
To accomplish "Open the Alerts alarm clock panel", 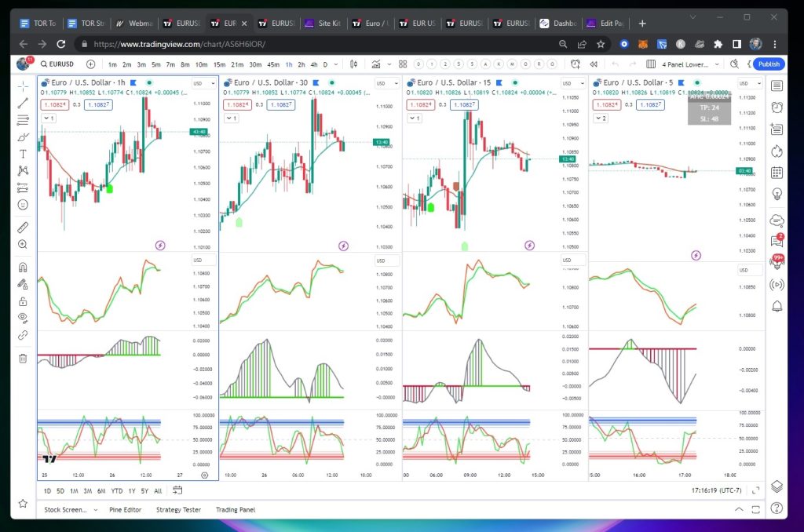I will click(x=777, y=107).
